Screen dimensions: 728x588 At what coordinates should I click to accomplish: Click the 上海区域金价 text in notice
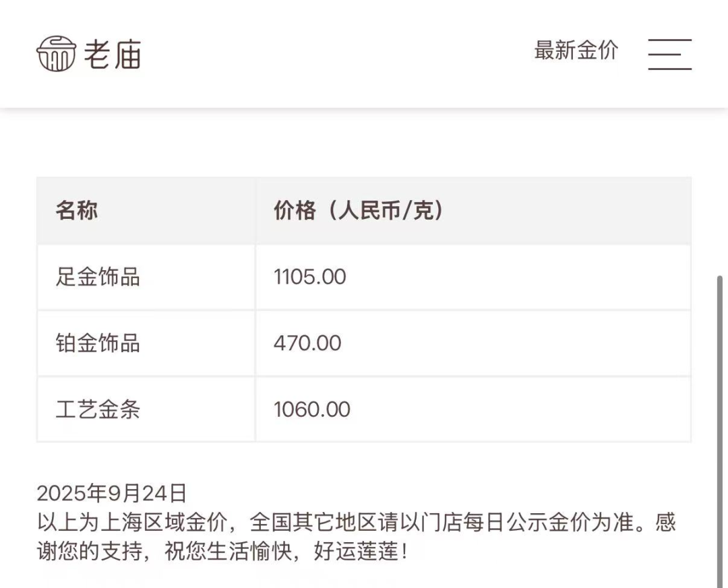(x=164, y=523)
